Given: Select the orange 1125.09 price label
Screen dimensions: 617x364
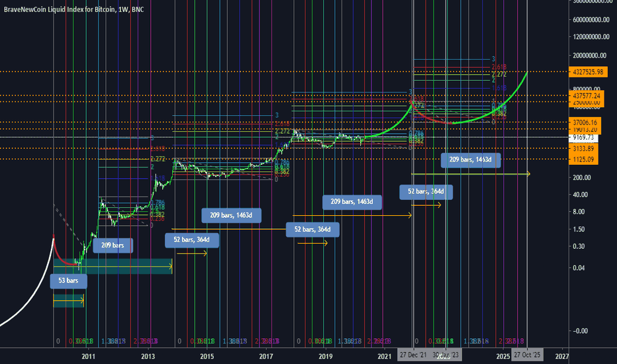Looking at the screenshot, I should coord(583,159).
